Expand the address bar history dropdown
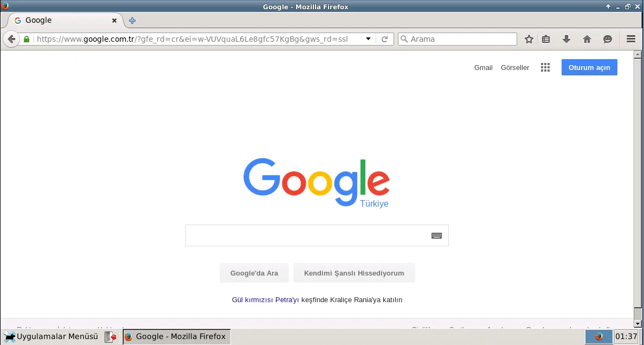This screenshot has width=644, height=345. pyautogui.click(x=368, y=39)
